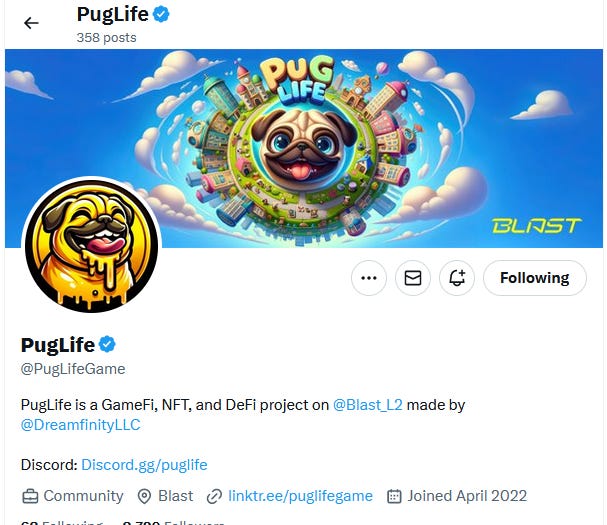This screenshot has width=607, height=525.
Task: Toggle the bell notification subscribe icon
Action: (x=457, y=278)
